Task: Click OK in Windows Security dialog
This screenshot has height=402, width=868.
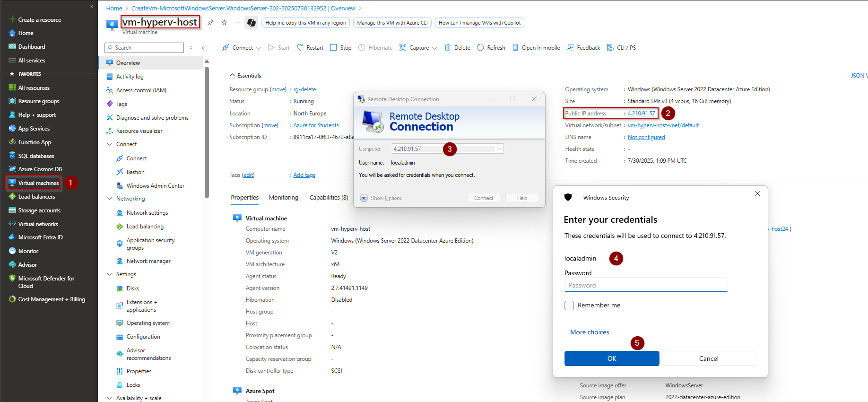Action: [612, 358]
